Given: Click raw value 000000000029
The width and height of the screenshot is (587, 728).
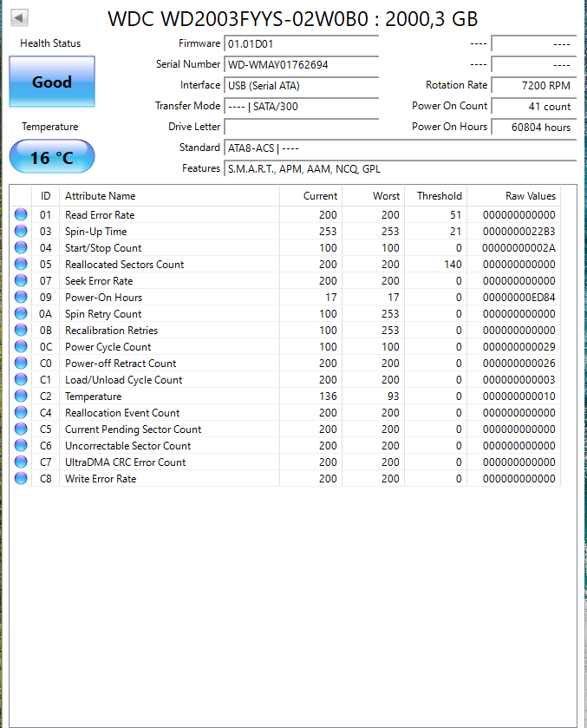Looking at the screenshot, I should coord(519,347).
